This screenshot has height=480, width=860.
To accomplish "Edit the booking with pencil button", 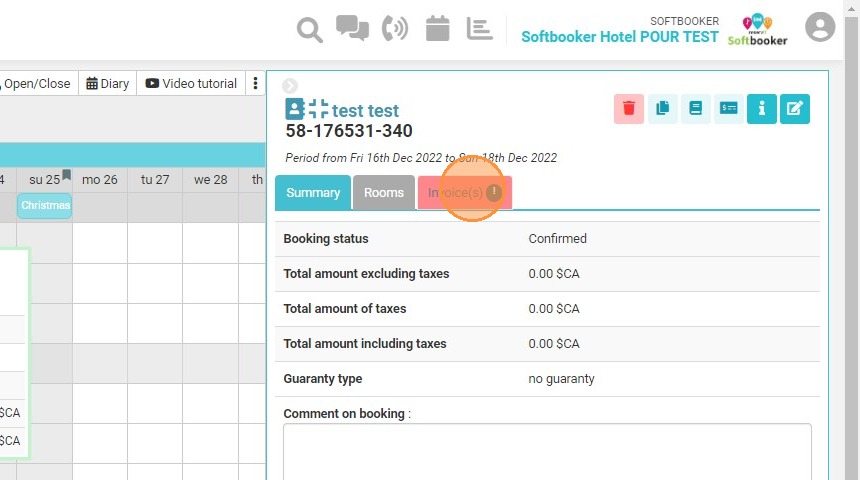I will [x=795, y=109].
